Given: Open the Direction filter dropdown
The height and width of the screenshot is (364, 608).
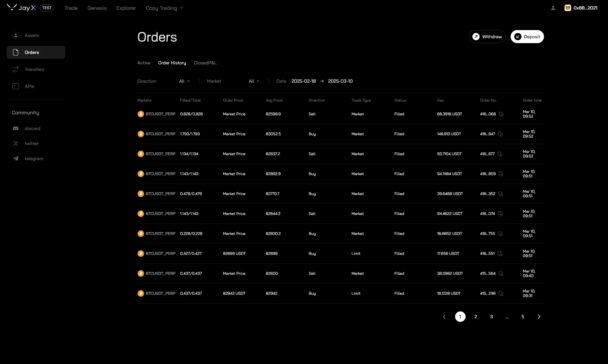Looking at the screenshot, I should pyautogui.click(x=184, y=81).
